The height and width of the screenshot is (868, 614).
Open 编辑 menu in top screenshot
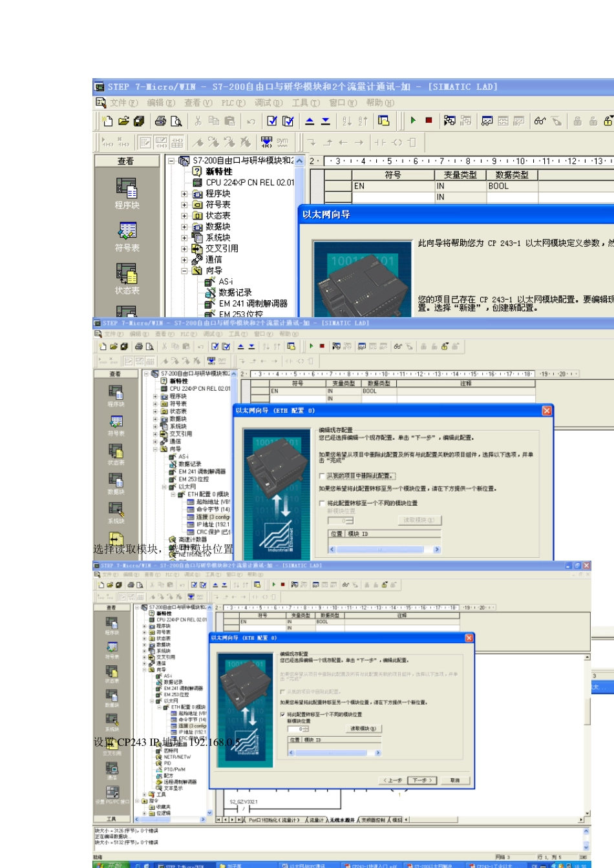pos(161,103)
